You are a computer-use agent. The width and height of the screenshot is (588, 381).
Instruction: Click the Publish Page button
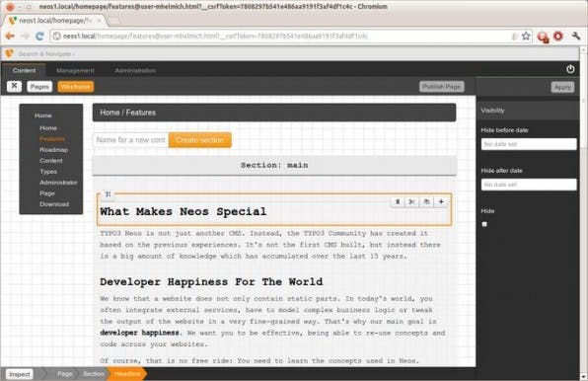tap(441, 87)
